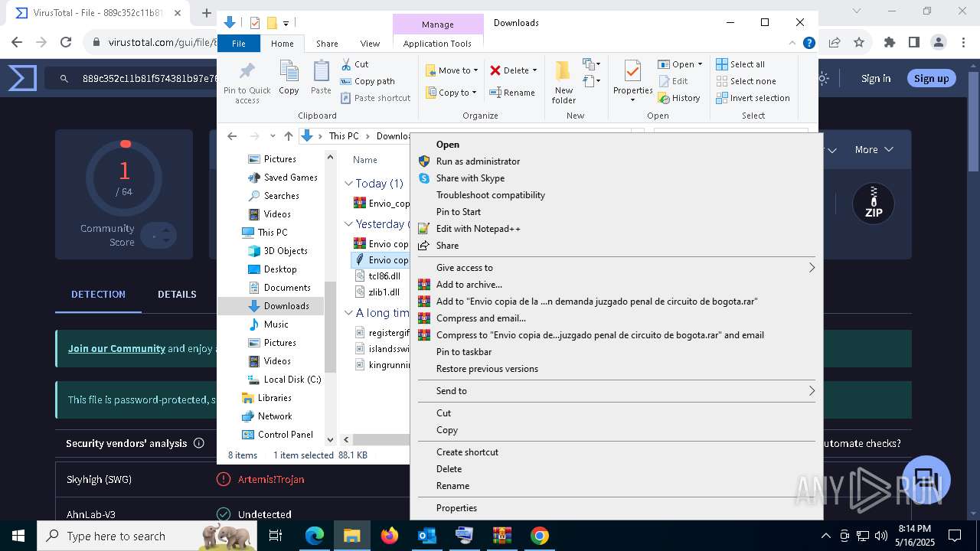Open the Copy to dropdown
The width and height of the screenshot is (980, 551).
452,93
